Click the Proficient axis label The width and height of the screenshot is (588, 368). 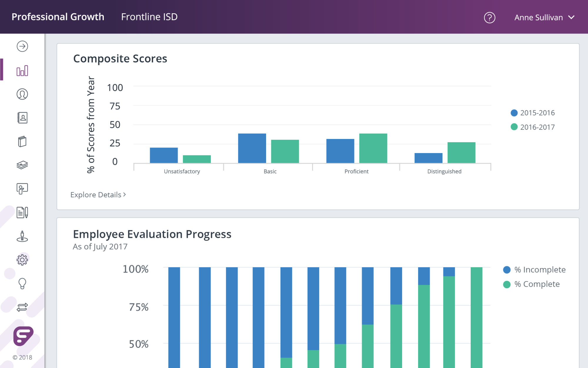click(356, 171)
